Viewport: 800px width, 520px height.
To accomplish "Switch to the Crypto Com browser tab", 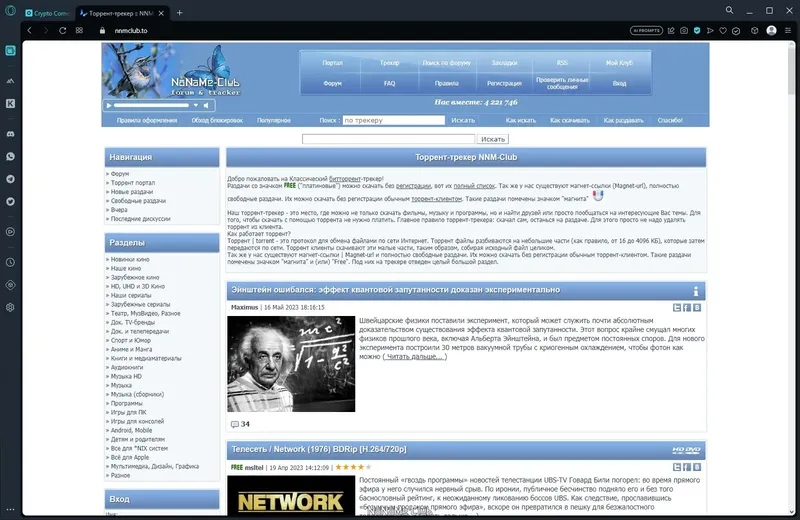I will pyautogui.click(x=47, y=13).
